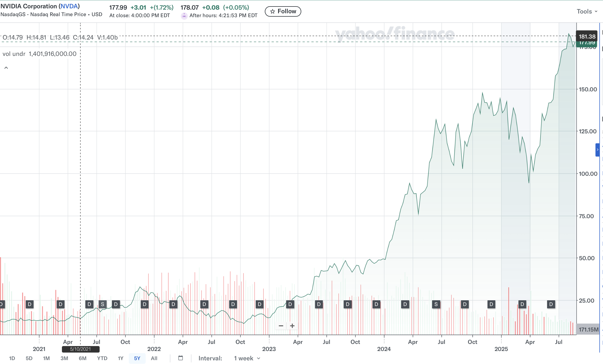This screenshot has height=364, width=603.
Task: Open the Tools dropdown menu
Action: 587,11
